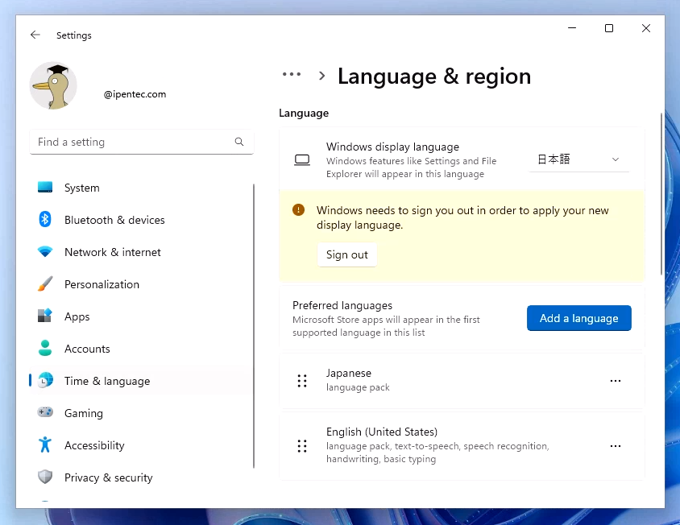This screenshot has height=525, width=680.
Task: Maximize the Settings window
Action: tap(609, 28)
